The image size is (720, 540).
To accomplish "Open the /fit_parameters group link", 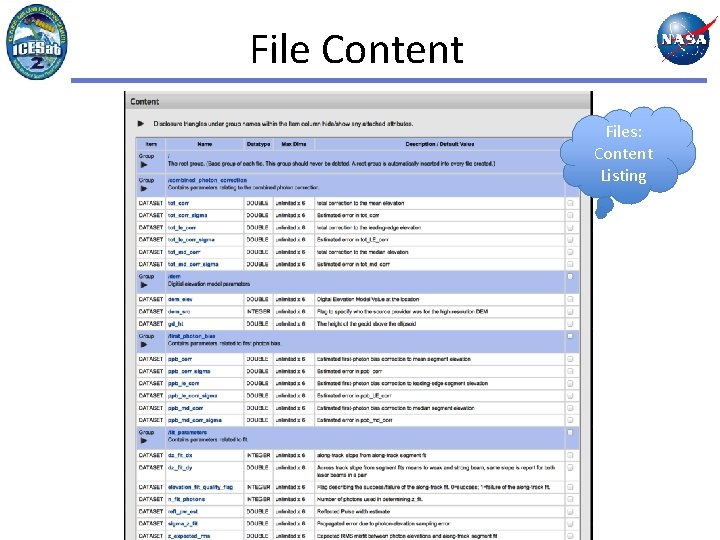I will click(187, 433).
